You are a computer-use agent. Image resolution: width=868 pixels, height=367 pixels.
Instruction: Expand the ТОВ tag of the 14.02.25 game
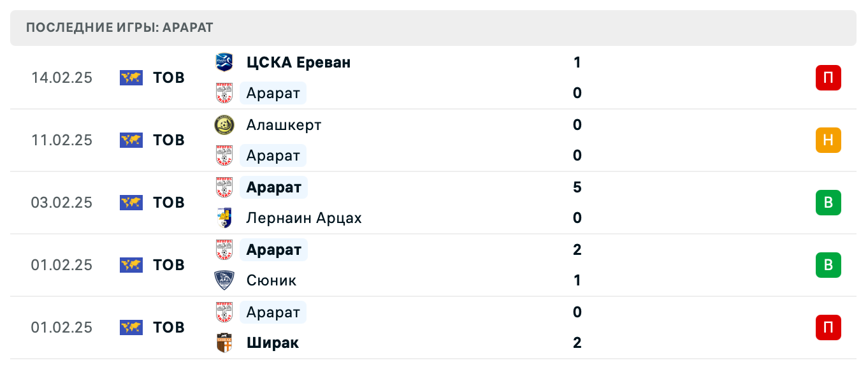tap(167, 78)
